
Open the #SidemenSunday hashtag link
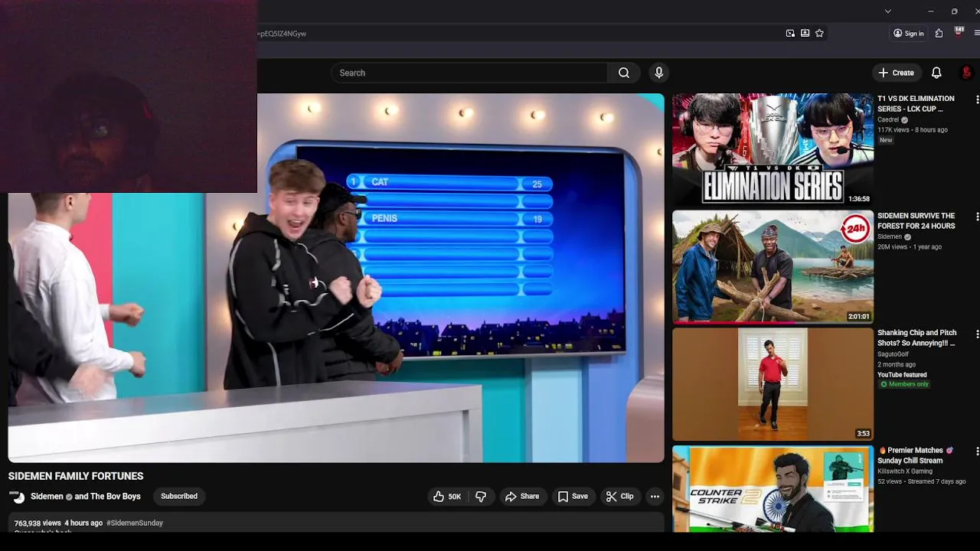pyautogui.click(x=135, y=523)
